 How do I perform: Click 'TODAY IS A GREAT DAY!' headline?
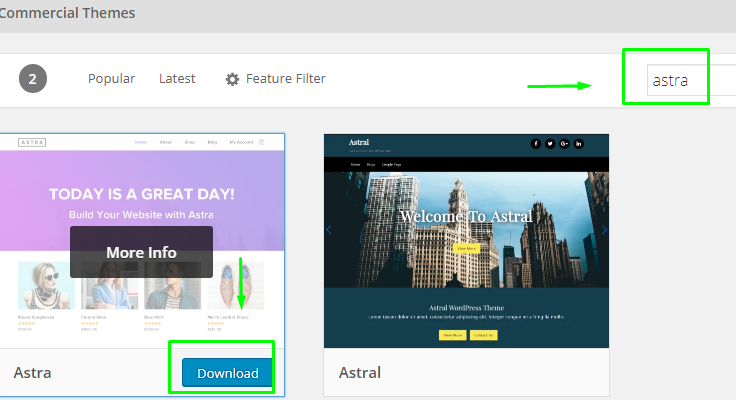[142, 194]
